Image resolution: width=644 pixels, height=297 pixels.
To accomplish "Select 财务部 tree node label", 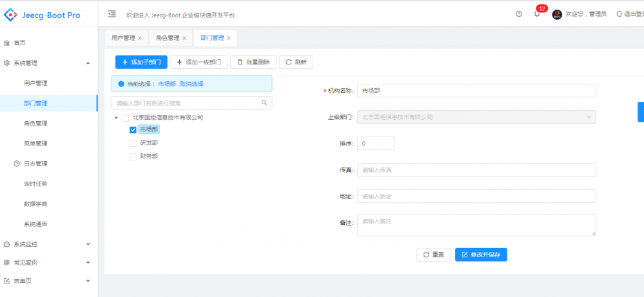I will pos(149,157).
